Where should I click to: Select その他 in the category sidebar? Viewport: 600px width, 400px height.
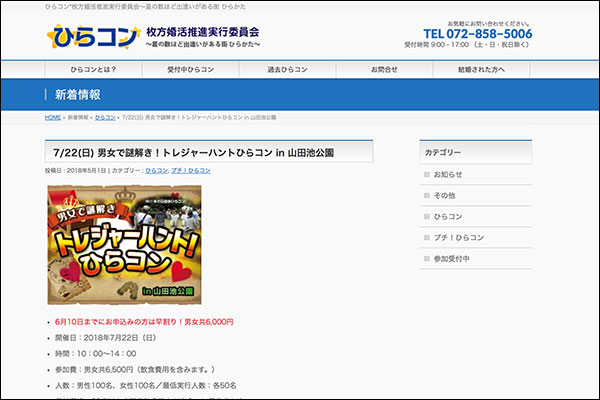445,195
